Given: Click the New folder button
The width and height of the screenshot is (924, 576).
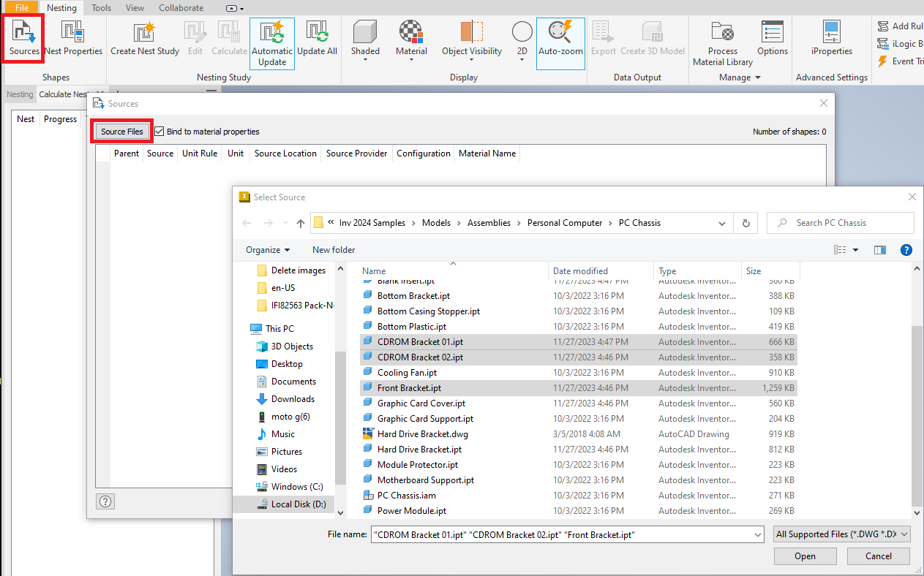Looking at the screenshot, I should point(334,250).
